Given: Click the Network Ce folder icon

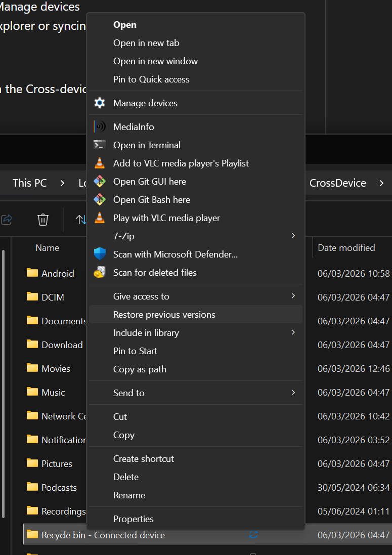Looking at the screenshot, I should click(32, 415).
